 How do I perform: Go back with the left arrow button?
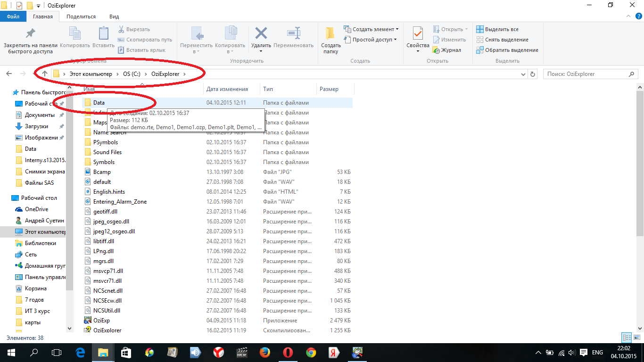click(x=9, y=74)
